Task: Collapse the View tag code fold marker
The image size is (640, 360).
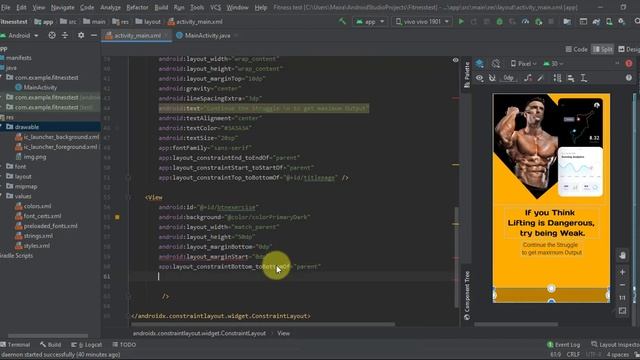Action: [x=128, y=197]
